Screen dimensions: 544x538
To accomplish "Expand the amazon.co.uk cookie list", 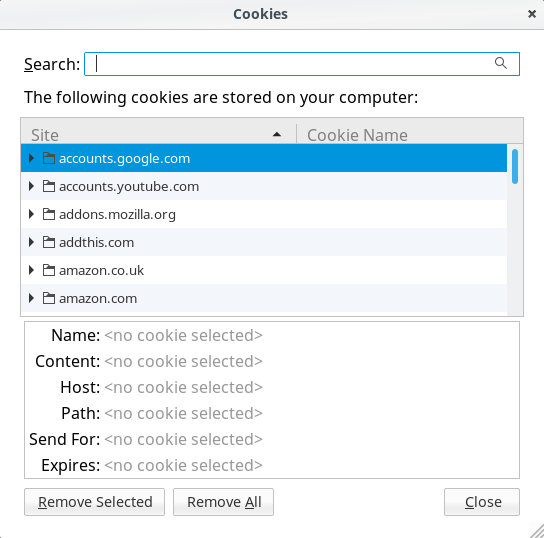I will (x=32, y=270).
